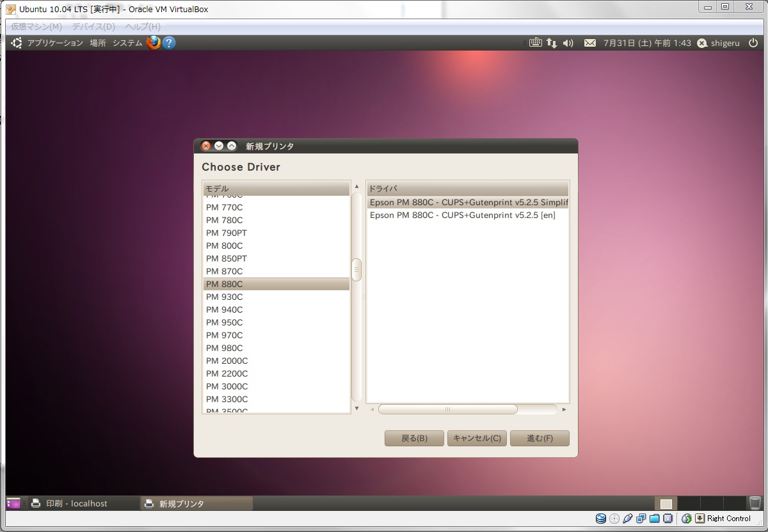Select model PM 980C
The height and width of the screenshot is (532, 768).
point(276,348)
